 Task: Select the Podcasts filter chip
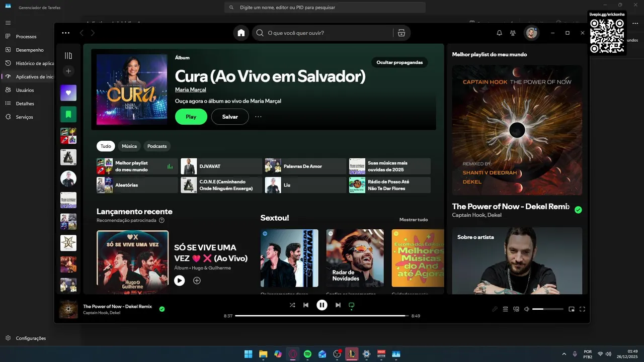click(x=157, y=146)
